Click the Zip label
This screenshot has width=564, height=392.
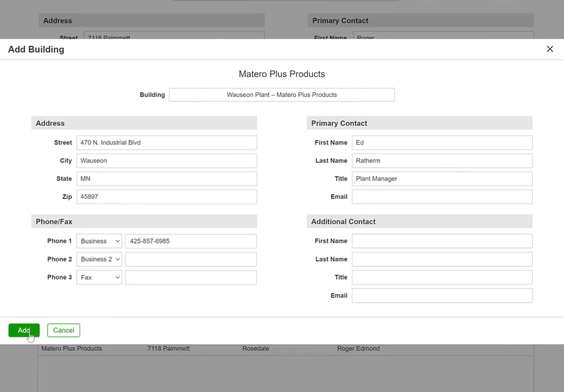point(67,197)
